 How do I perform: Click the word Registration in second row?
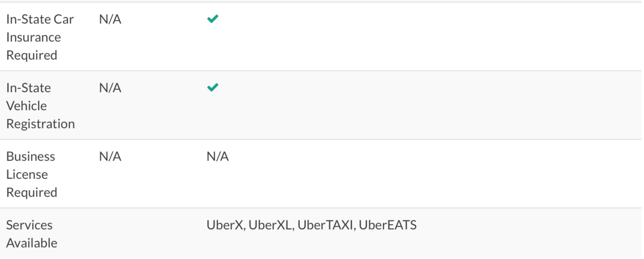click(40, 124)
